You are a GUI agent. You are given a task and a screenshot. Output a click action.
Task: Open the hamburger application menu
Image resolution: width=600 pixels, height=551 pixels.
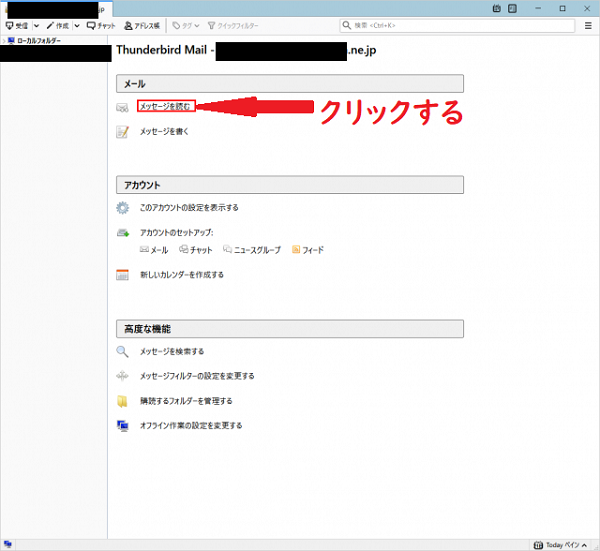[x=588, y=26]
